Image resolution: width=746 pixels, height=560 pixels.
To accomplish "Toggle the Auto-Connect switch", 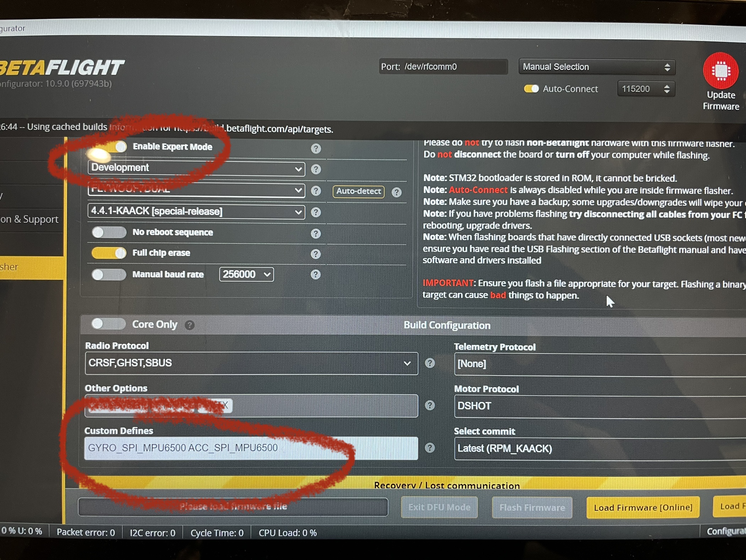I will click(531, 89).
